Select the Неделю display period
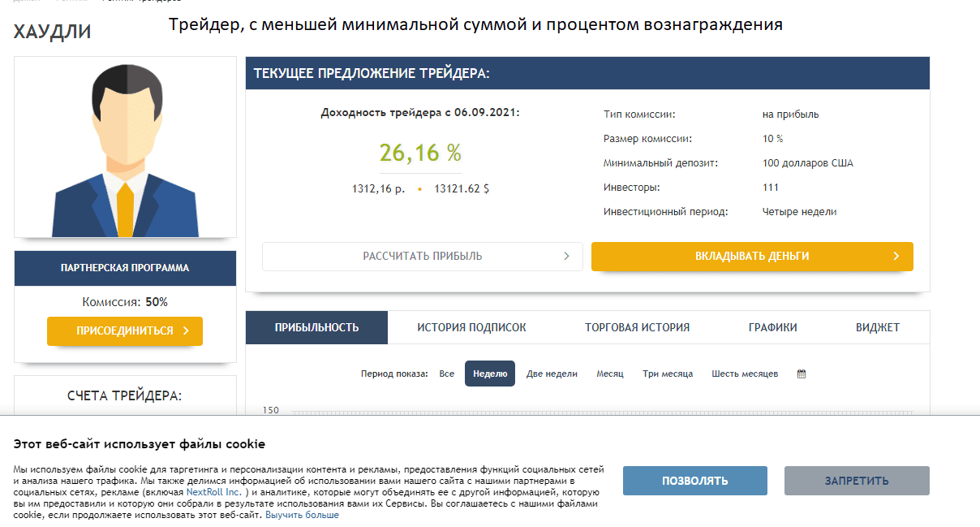980x527 pixels. [490, 374]
